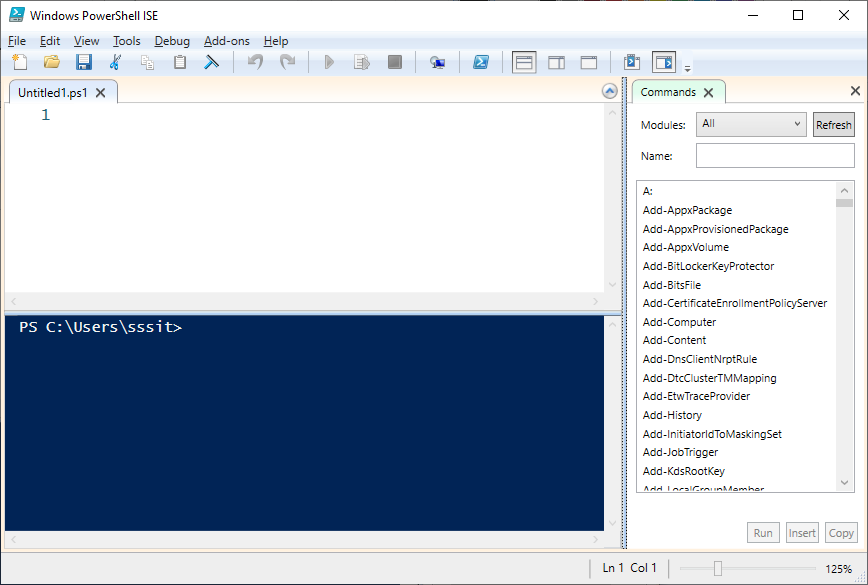Toggle the Commands add-on pane icon
Image resolution: width=868 pixels, height=585 pixels.
point(664,62)
